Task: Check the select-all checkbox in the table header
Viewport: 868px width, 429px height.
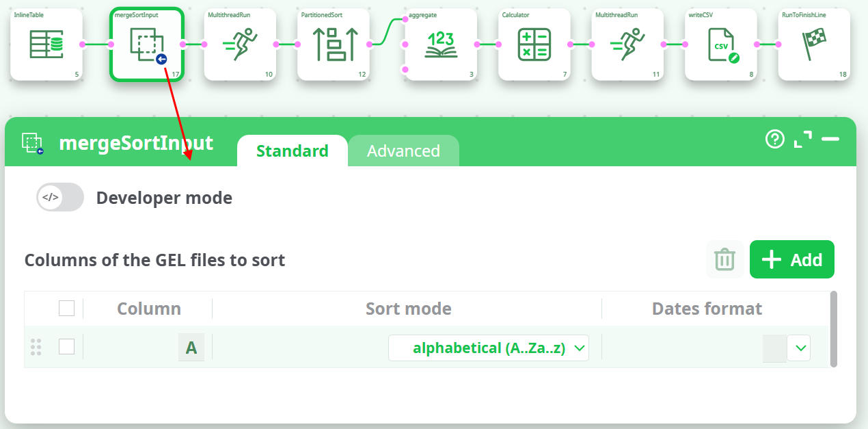Action: click(x=66, y=308)
